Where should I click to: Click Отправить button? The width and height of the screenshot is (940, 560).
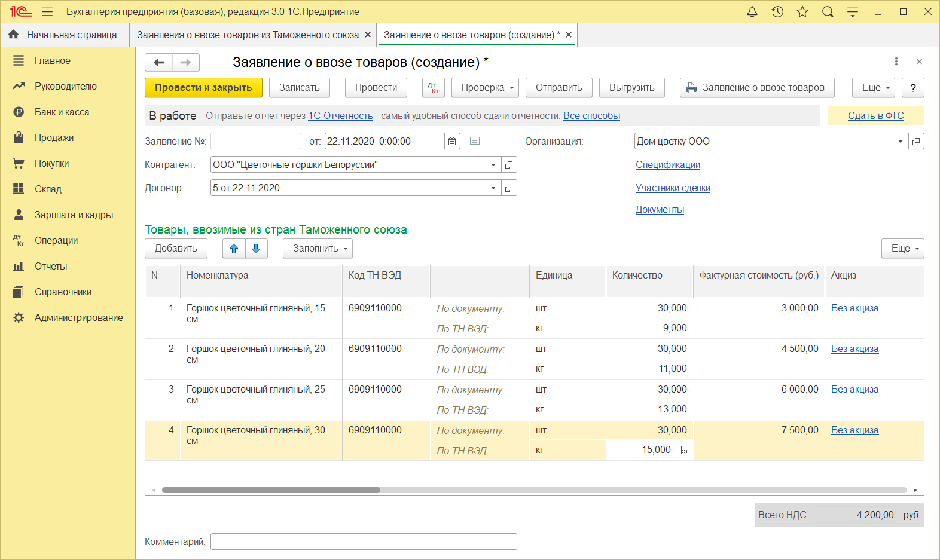(558, 88)
